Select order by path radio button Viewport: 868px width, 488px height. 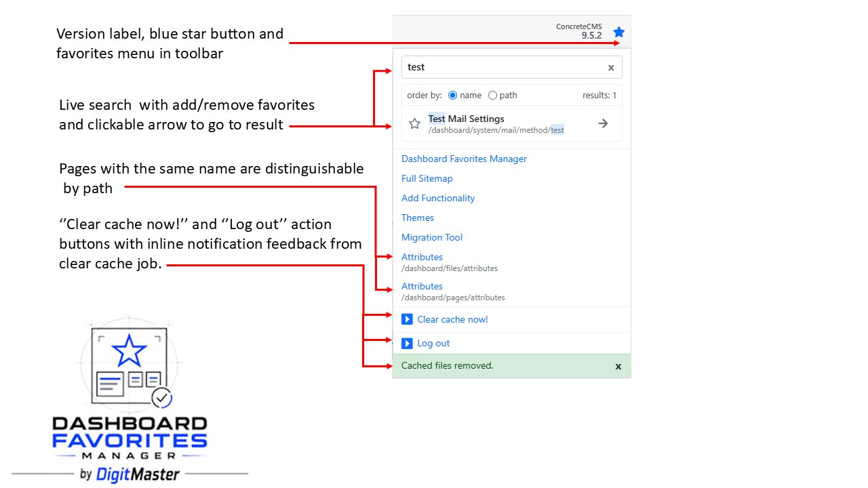492,96
